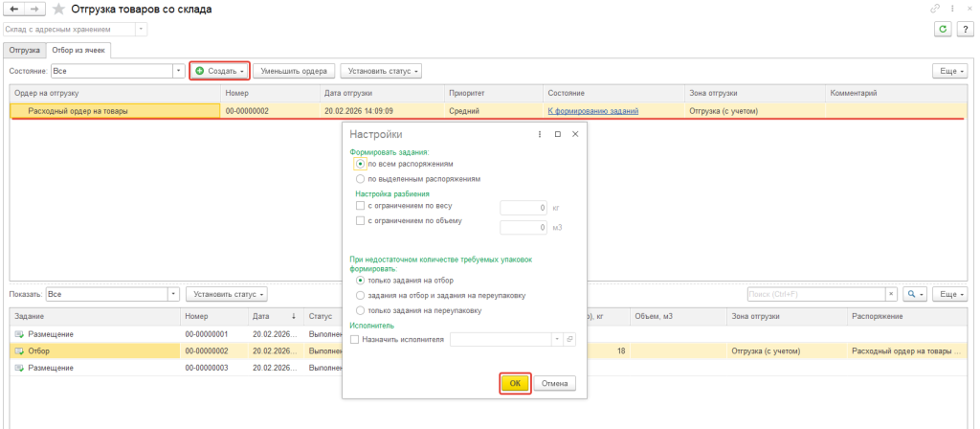Image resolution: width=980 pixels, height=429 pixels.
Task: Open 'К формированию заданий' link
Action: (x=592, y=111)
